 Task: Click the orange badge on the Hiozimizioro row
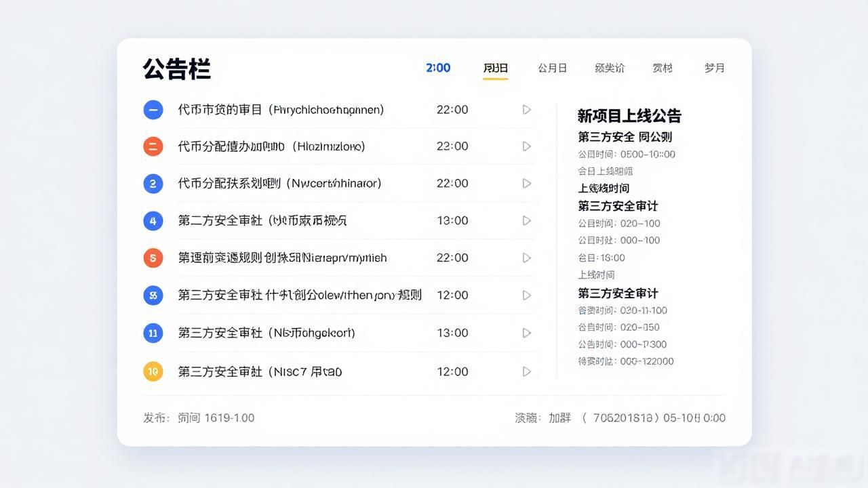point(153,146)
